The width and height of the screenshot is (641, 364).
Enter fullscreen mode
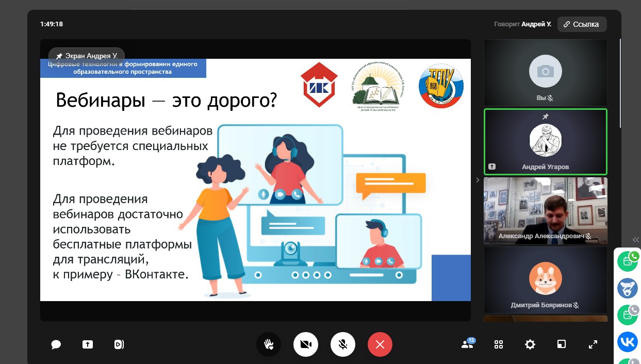(x=593, y=344)
